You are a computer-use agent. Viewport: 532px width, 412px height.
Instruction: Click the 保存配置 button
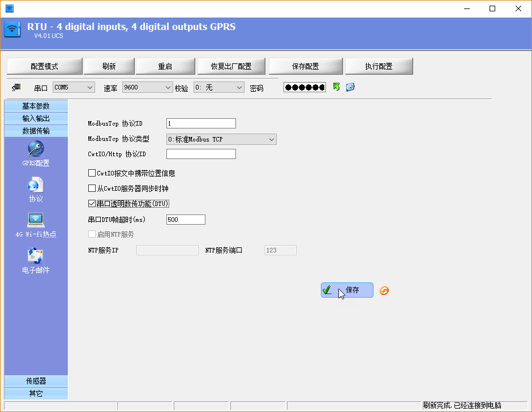point(306,66)
